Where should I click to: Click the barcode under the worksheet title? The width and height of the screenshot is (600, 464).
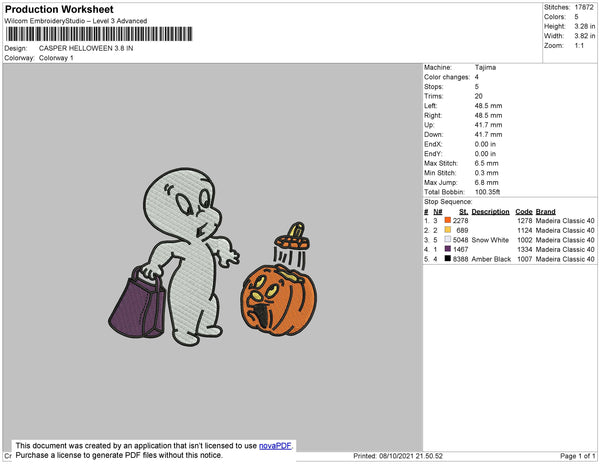click(99, 34)
